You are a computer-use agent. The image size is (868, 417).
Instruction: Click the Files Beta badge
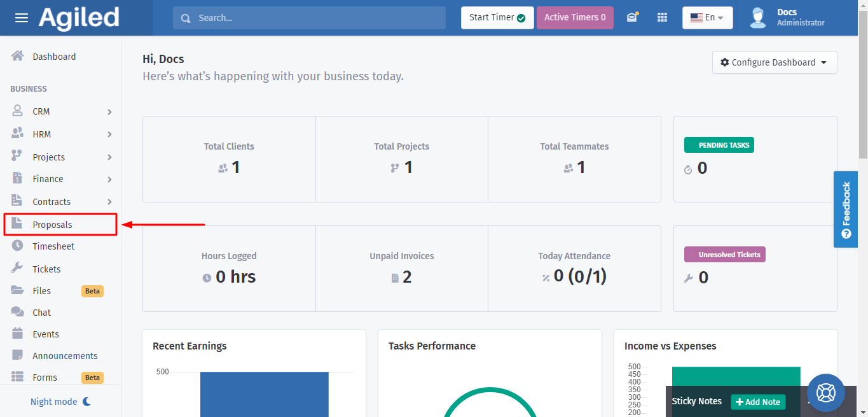click(93, 291)
